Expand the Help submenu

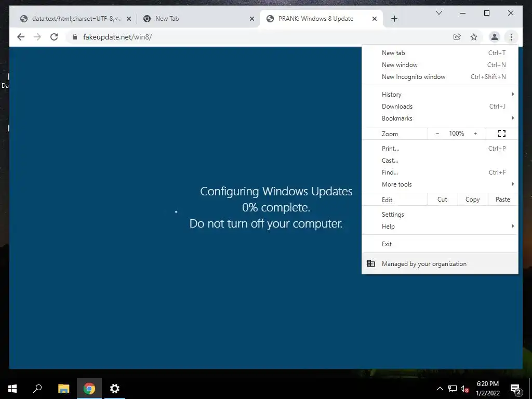click(x=440, y=227)
